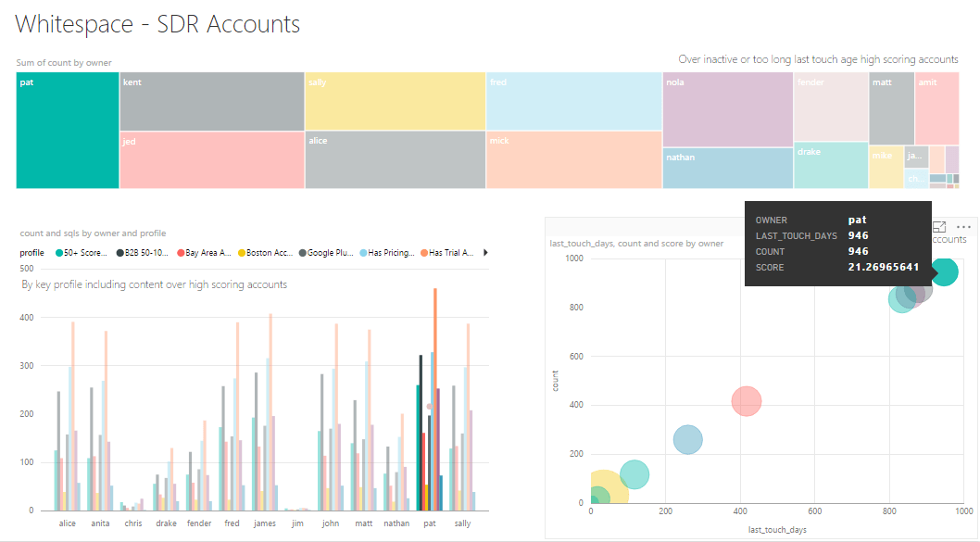The image size is (980, 542).
Task: Select the kent treemap tile
Action: point(212,101)
